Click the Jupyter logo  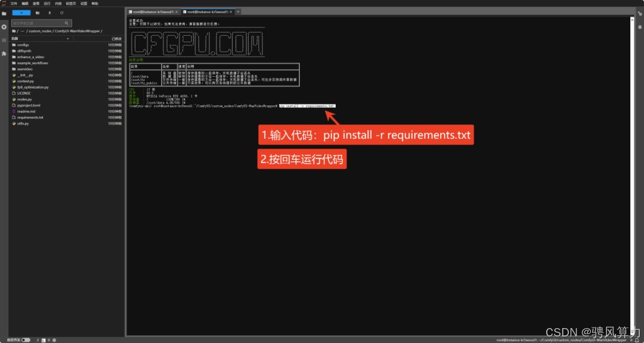point(4,4)
